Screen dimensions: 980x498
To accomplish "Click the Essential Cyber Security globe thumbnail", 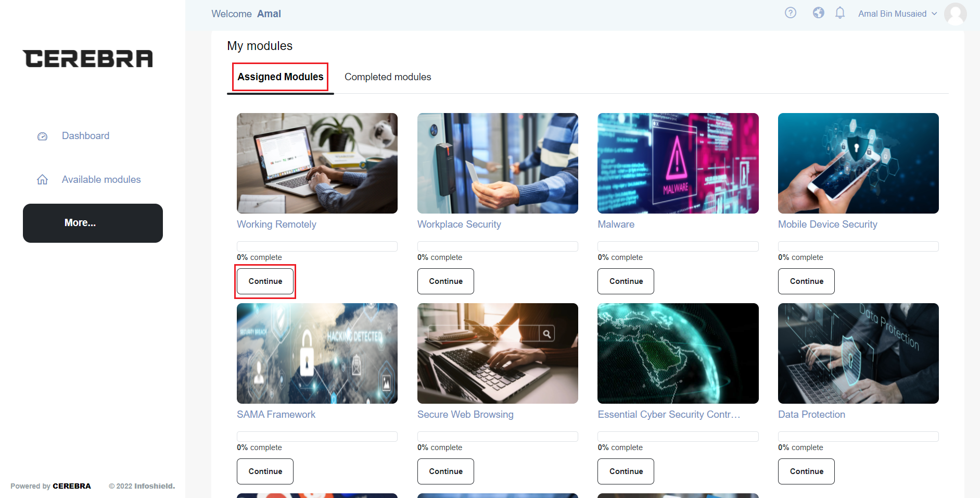I will pos(678,353).
